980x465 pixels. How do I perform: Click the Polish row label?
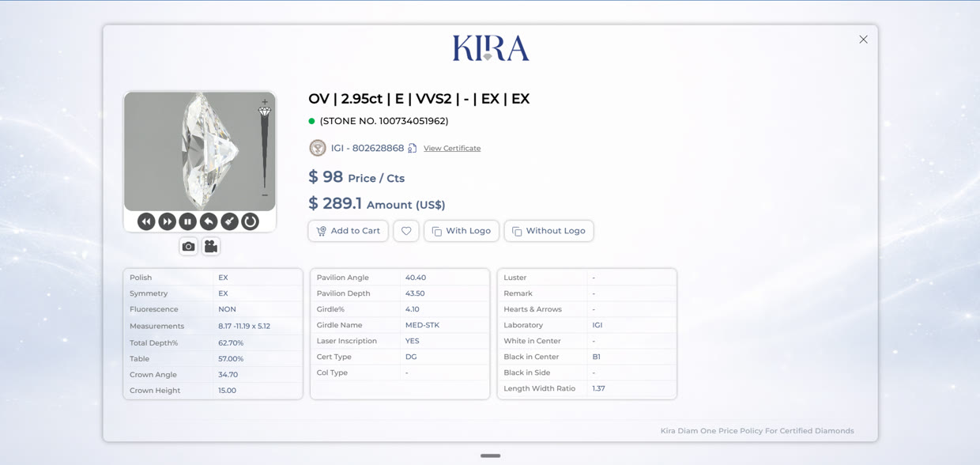(x=141, y=278)
